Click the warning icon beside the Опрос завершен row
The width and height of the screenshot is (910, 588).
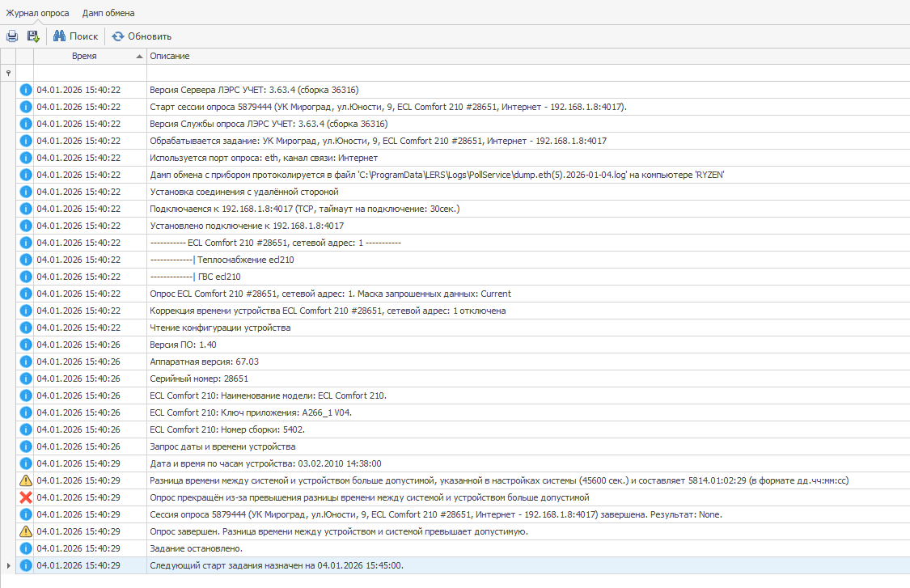click(25, 531)
